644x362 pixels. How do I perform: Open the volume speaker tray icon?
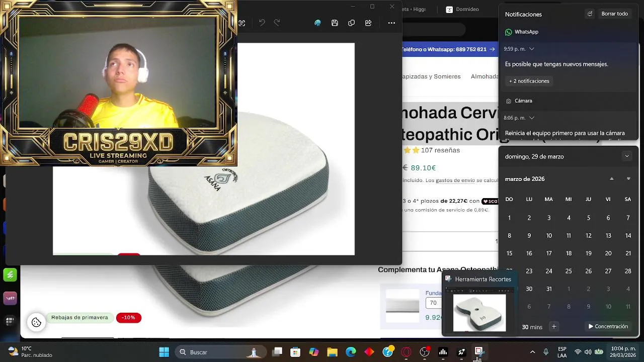[588, 352]
